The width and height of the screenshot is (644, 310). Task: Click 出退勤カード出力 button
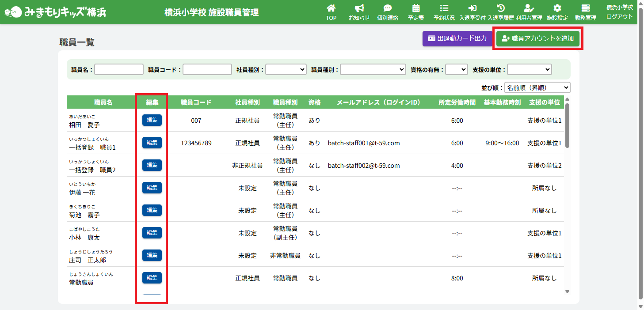(457, 38)
